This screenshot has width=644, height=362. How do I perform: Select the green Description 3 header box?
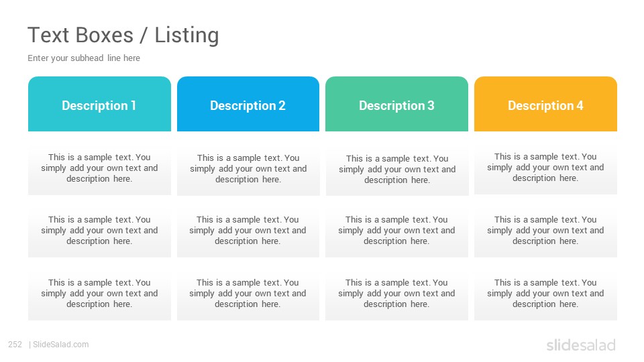[x=396, y=105]
